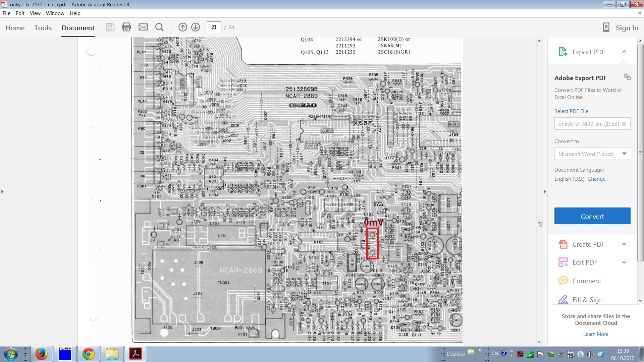Click the copy icon next to Adobe Export PDF
This screenshot has height=362, width=644.
tap(627, 77)
